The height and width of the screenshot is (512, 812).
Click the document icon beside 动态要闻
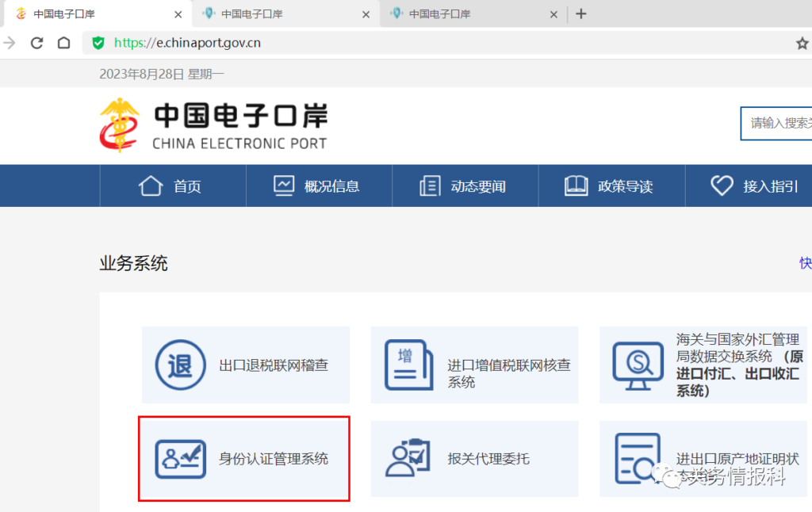[x=431, y=185]
